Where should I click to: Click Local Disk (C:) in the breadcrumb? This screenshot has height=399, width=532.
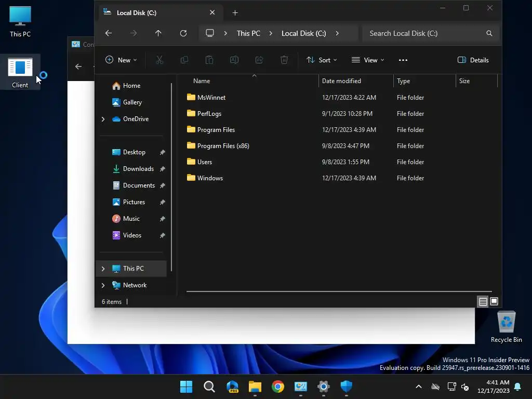303,33
